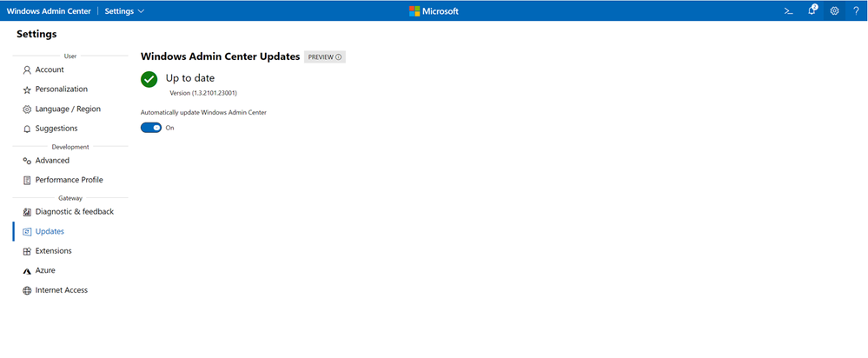Click the green Up to date checkmark
Viewport: 868px width, 358px height.
coord(149,79)
